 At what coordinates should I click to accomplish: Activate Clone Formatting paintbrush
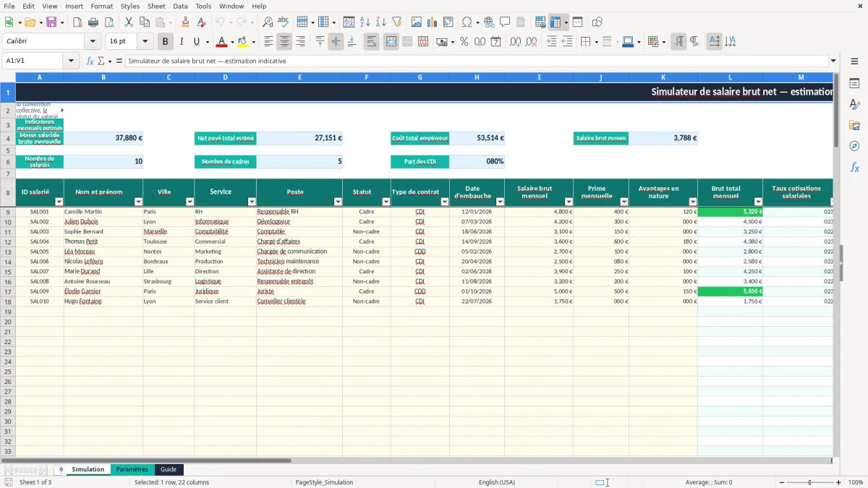click(x=185, y=22)
